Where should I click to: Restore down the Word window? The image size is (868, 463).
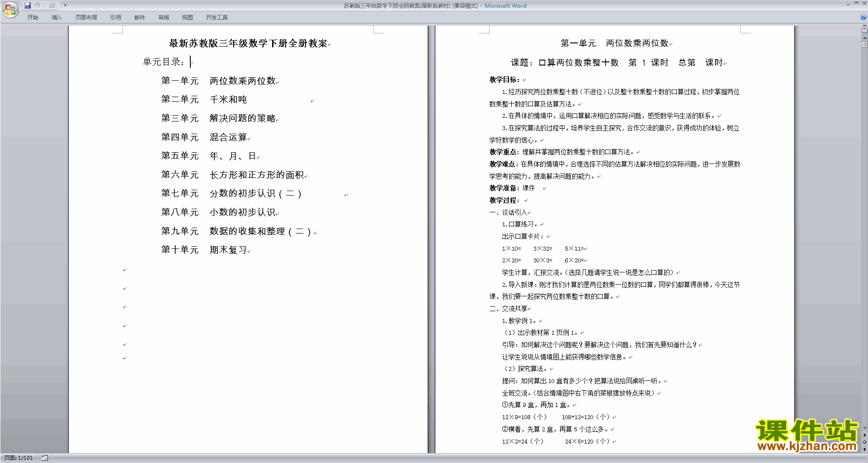[856, 4]
